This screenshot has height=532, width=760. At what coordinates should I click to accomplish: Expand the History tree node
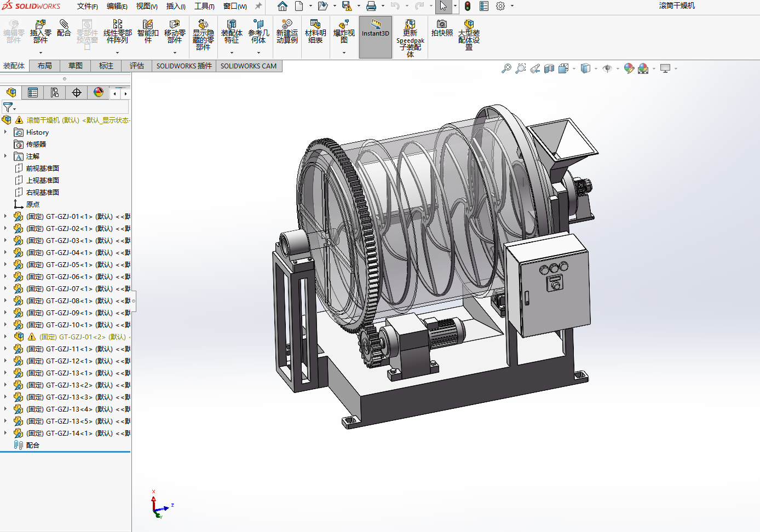pos(5,132)
